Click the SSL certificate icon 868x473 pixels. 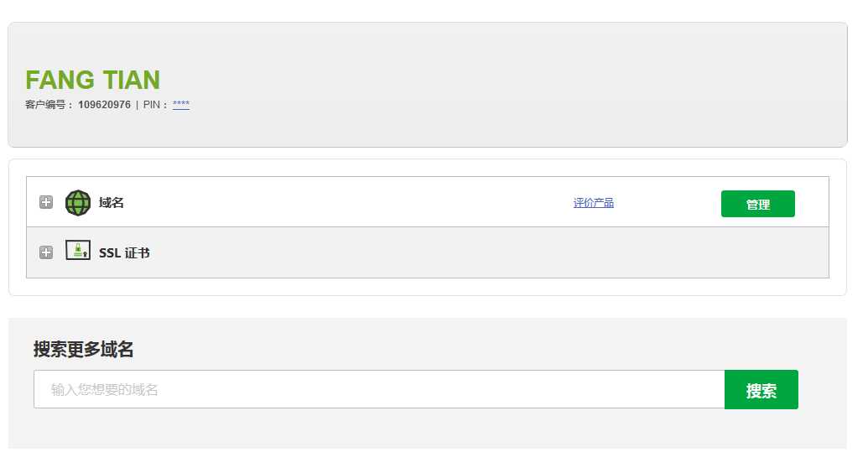[77, 250]
